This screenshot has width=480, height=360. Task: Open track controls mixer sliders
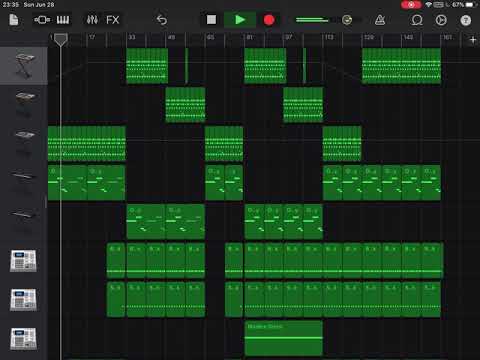[x=92, y=20]
